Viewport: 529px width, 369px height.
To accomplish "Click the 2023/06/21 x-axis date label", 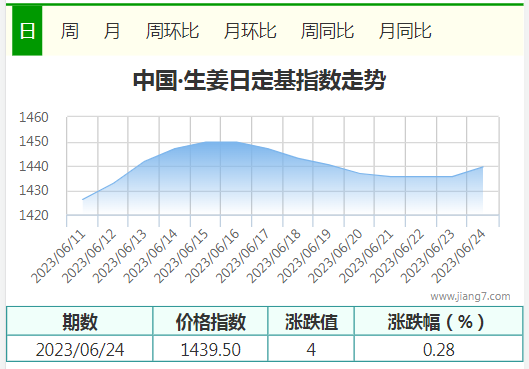I will (366, 256).
